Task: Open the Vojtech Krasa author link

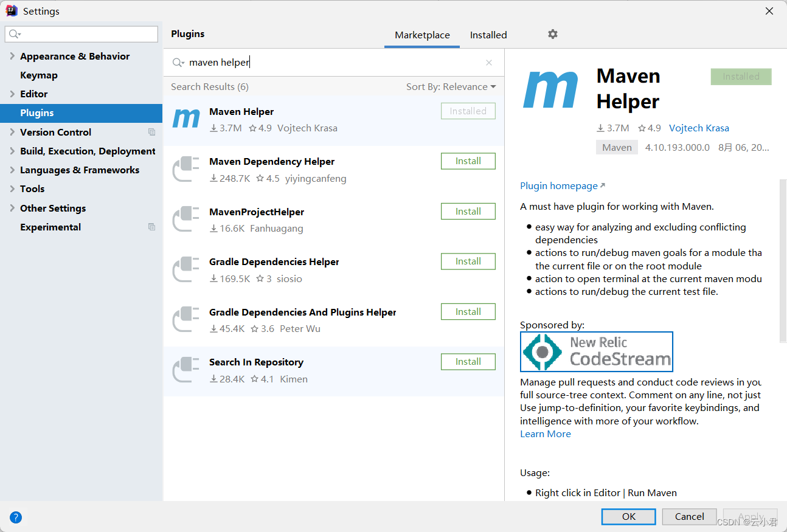Action: click(699, 128)
